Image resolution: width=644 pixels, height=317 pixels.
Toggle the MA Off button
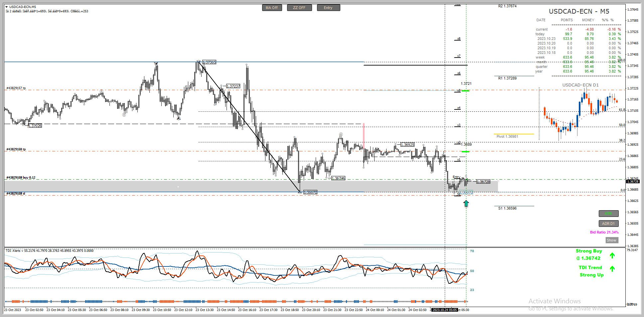tap(272, 8)
